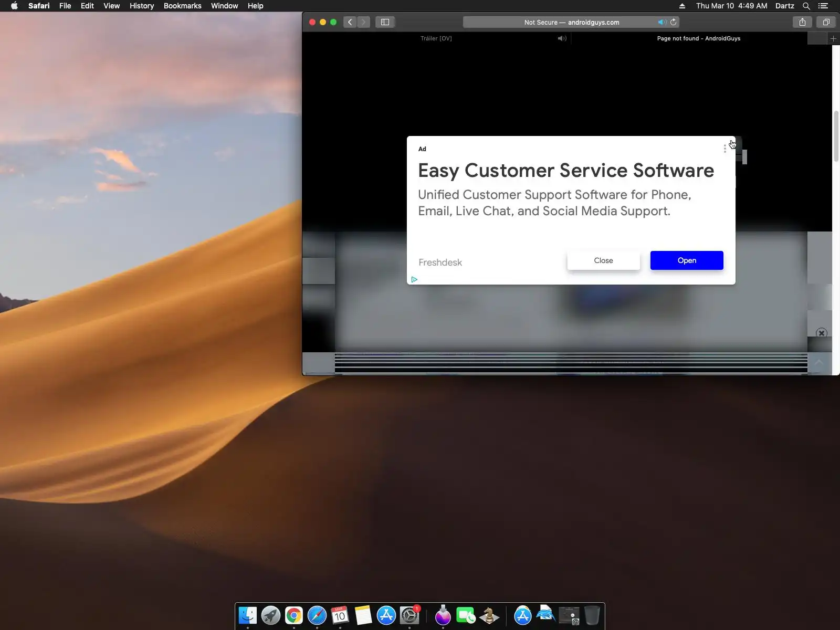Click the Freshdesk advertiser name
The image size is (840, 630).
pyautogui.click(x=440, y=262)
